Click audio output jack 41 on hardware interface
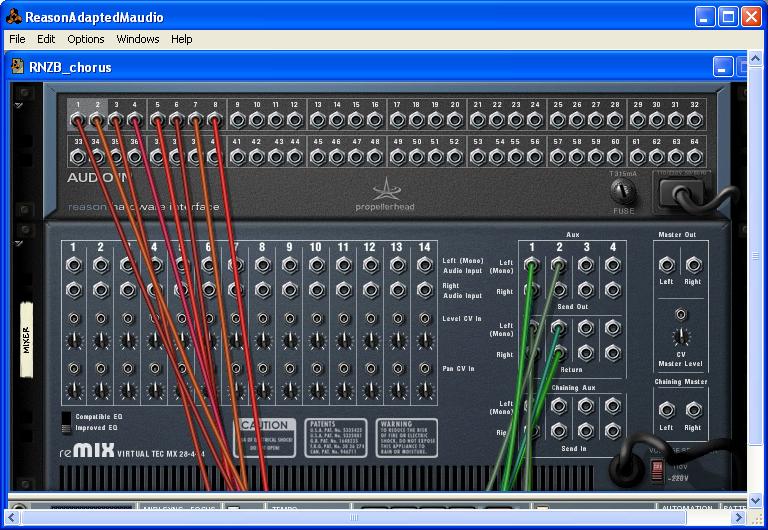The image size is (768, 530). 238,157
